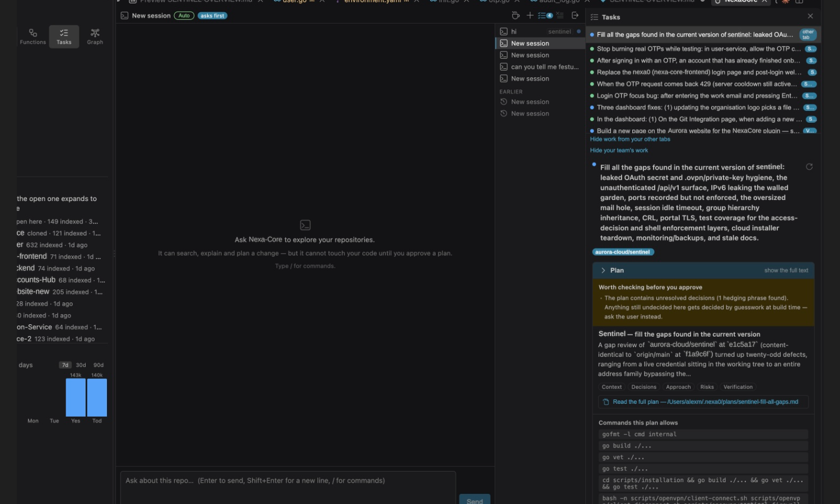This screenshot has height=504, width=840.
Task: Switch usage chart to 30d range
Action: click(x=81, y=365)
